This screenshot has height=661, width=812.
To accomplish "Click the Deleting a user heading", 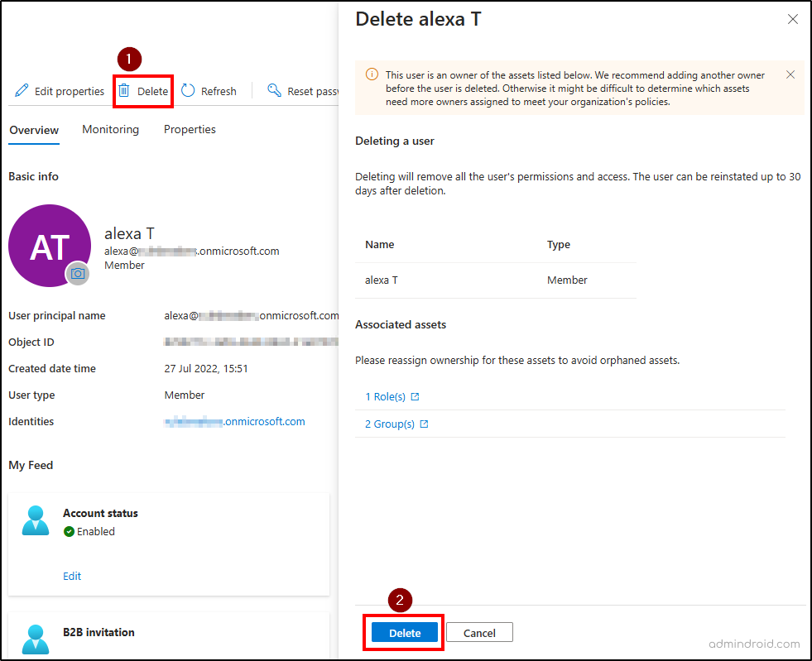I will pos(395,141).
